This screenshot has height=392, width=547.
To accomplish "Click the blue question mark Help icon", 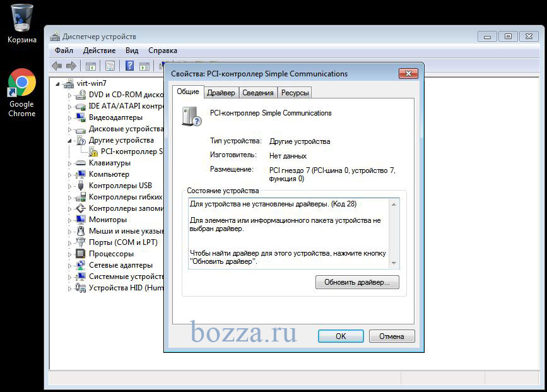I will [x=129, y=66].
